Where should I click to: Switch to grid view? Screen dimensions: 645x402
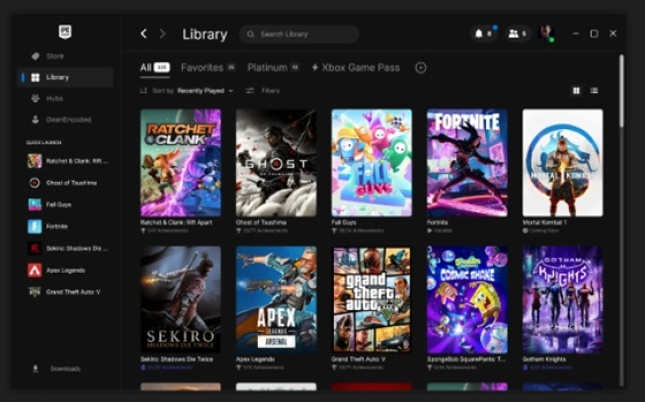[576, 91]
